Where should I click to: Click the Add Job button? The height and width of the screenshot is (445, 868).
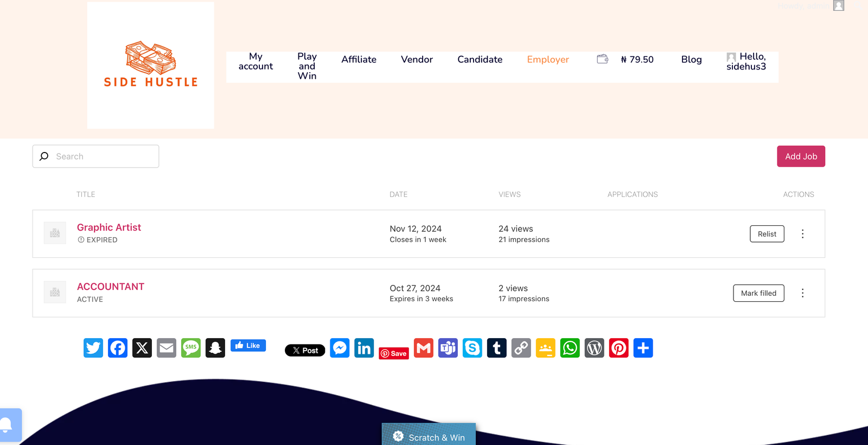801,156
